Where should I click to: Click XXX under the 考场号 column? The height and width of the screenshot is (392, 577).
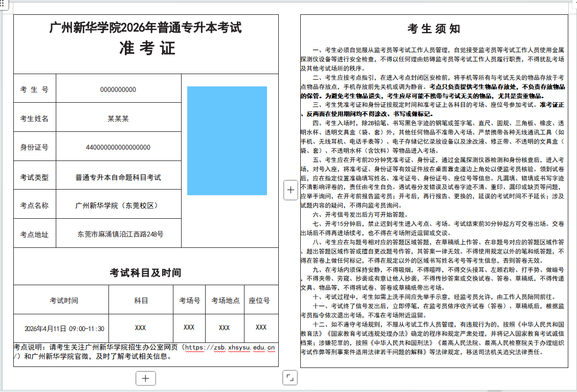pos(189,327)
